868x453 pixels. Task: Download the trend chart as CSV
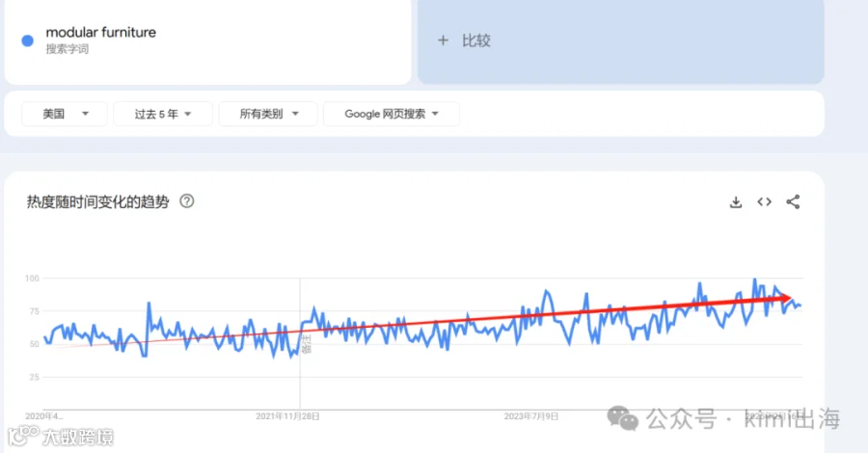tap(736, 201)
